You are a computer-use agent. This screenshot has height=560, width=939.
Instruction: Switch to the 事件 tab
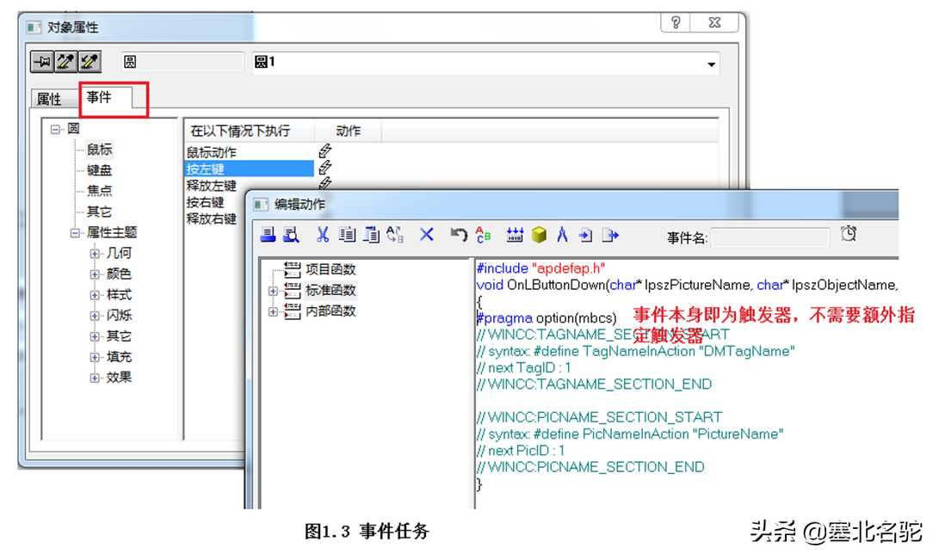(100, 97)
